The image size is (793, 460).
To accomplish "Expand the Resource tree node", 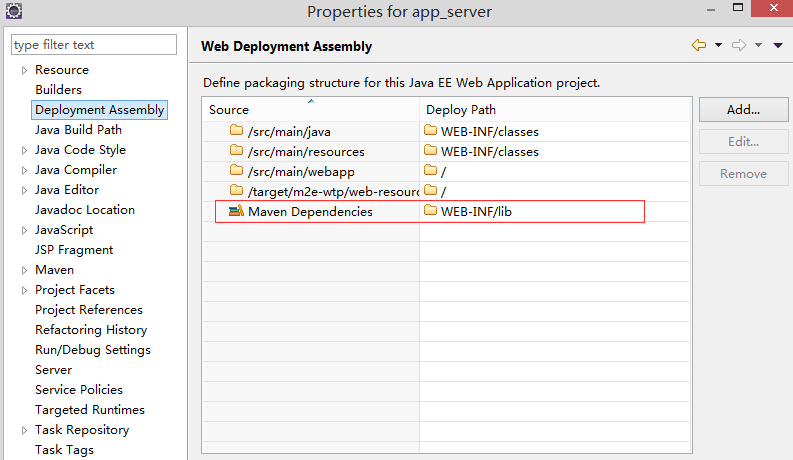I will click(24, 70).
